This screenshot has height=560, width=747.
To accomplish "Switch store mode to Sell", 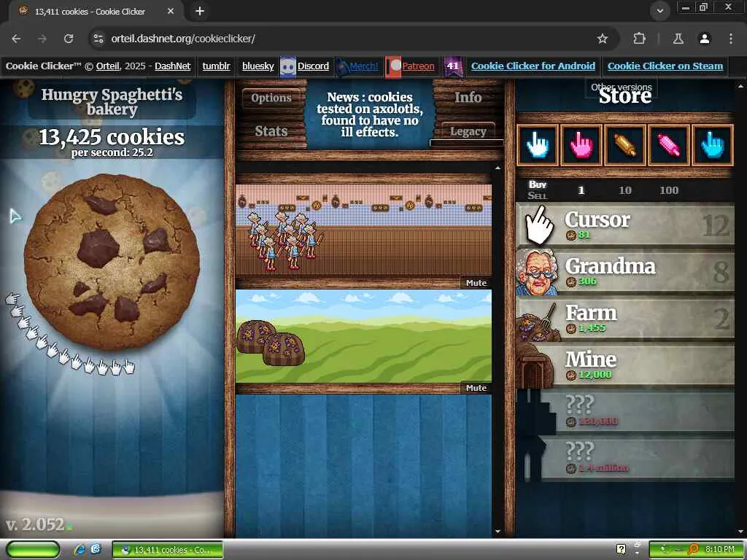I will click(x=538, y=195).
